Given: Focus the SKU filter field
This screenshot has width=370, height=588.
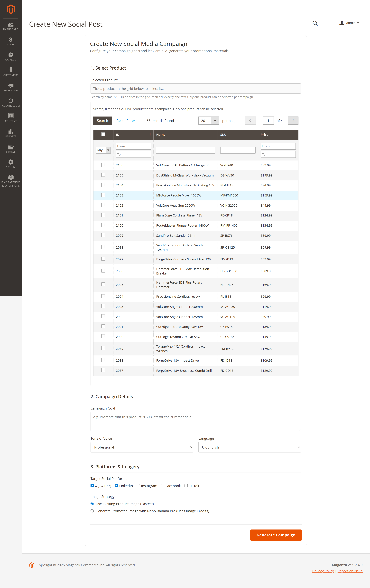Looking at the screenshot, I should (238, 150).
